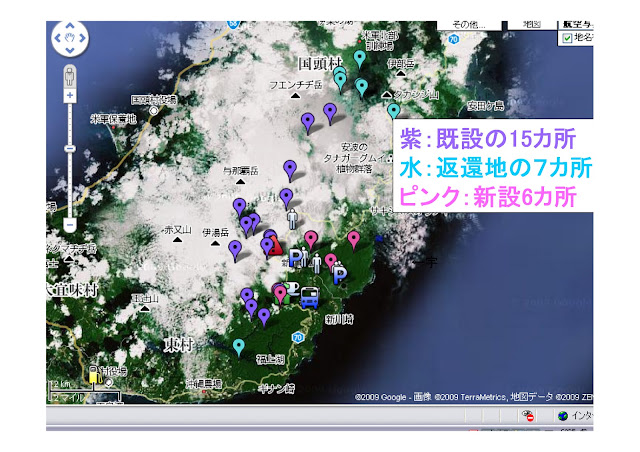Zoom out with the minus button
Image resolution: width=640 pixels, height=452 pixels.
click(70, 225)
